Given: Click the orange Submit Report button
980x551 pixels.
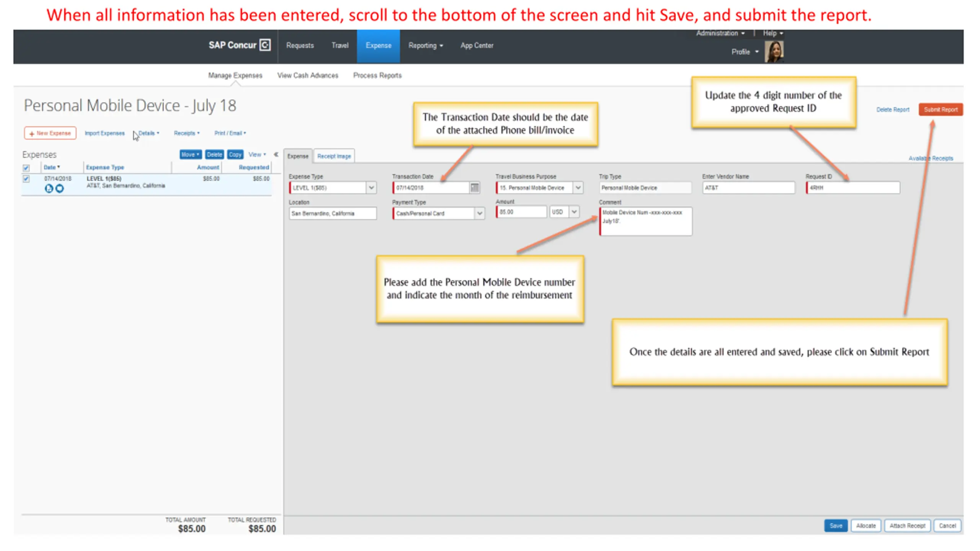Looking at the screenshot, I should point(940,109).
